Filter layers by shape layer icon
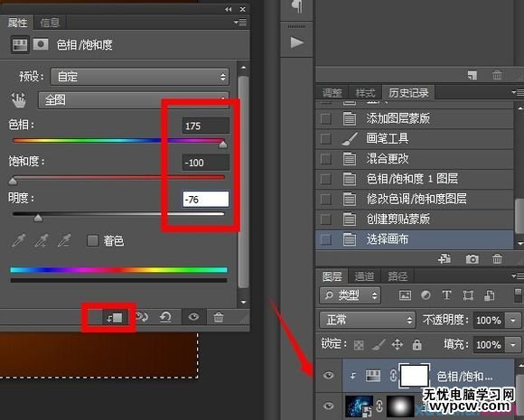This screenshot has height=420, width=524. [x=468, y=295]
